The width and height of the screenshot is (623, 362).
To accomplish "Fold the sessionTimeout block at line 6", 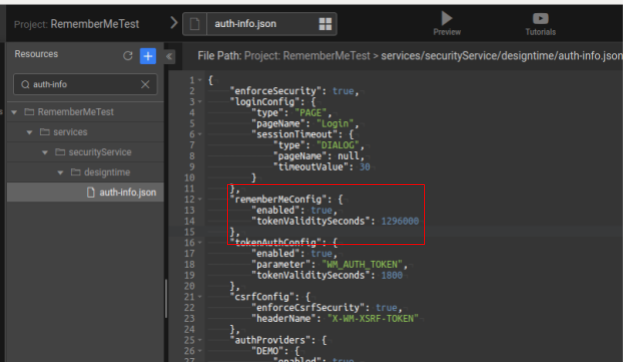I will pyautogui.click(x=200, y=134).
